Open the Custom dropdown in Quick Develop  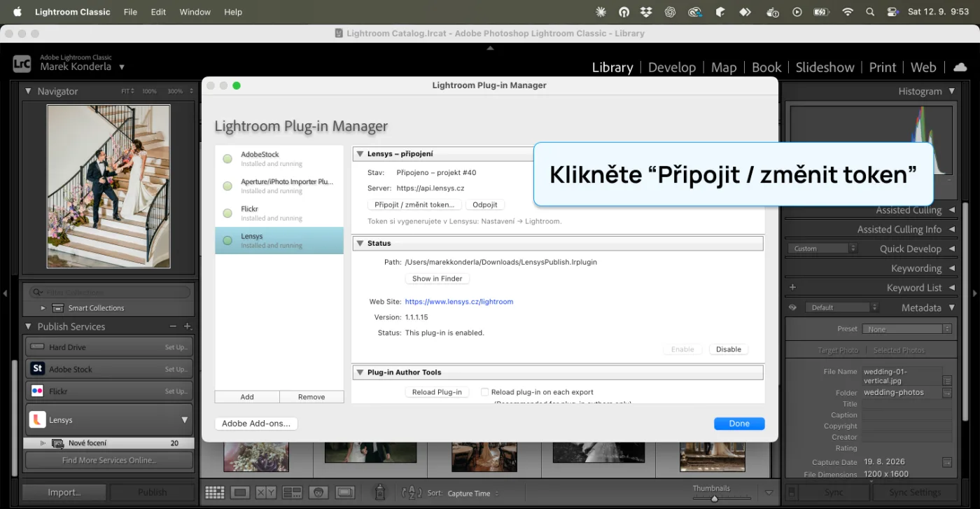coord(822,249)
